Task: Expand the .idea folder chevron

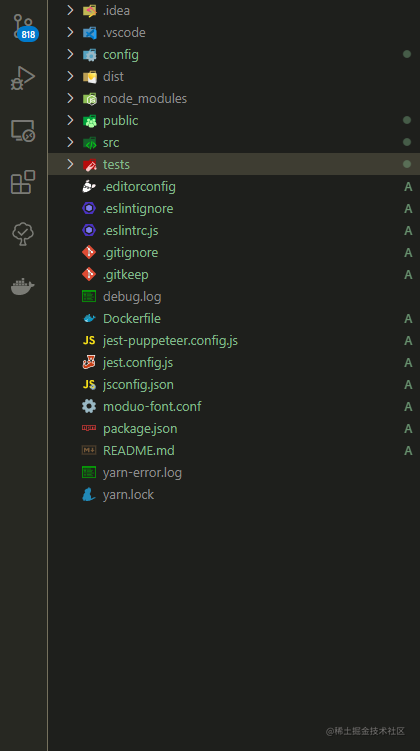Action: coord(70,10)
